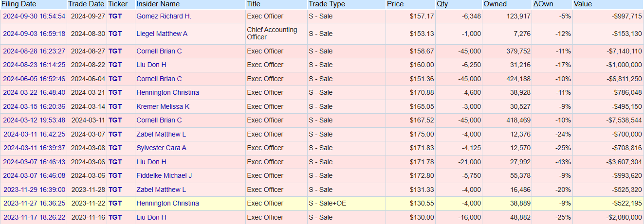Open Sylvester Cara A insider link
The image size is (644, 224).
[161, 148]
